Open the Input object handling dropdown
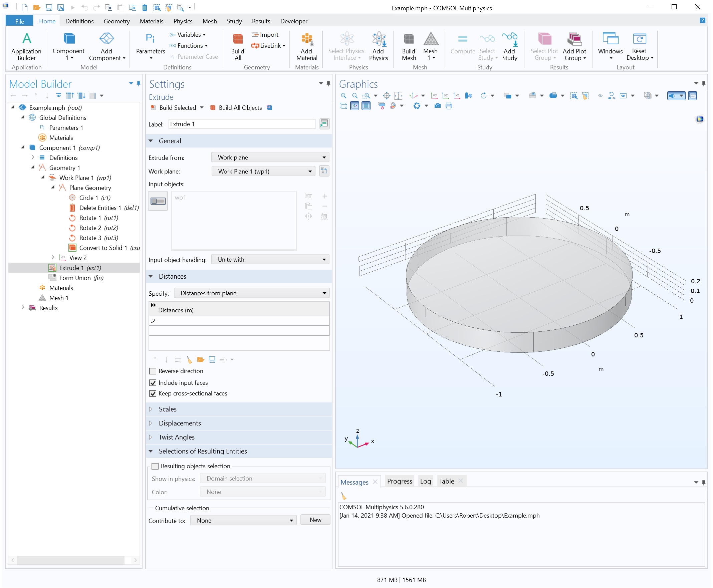 [270, 260]
